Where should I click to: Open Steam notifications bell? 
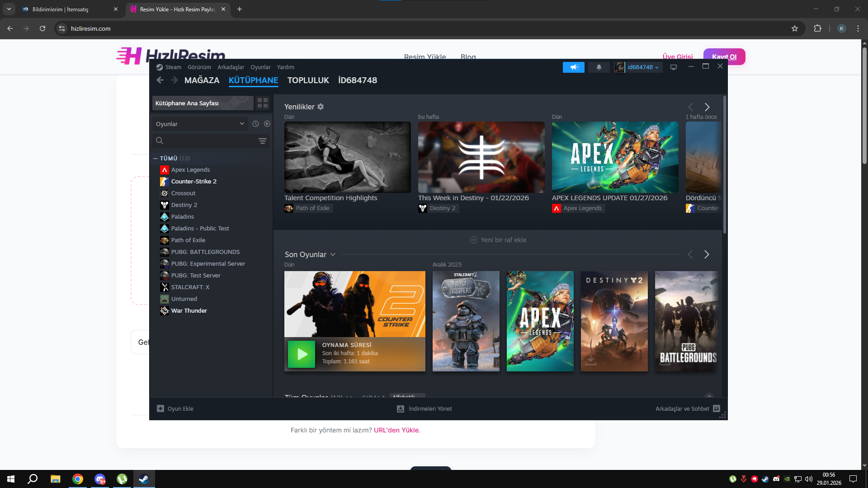click(x=599, y=67)
